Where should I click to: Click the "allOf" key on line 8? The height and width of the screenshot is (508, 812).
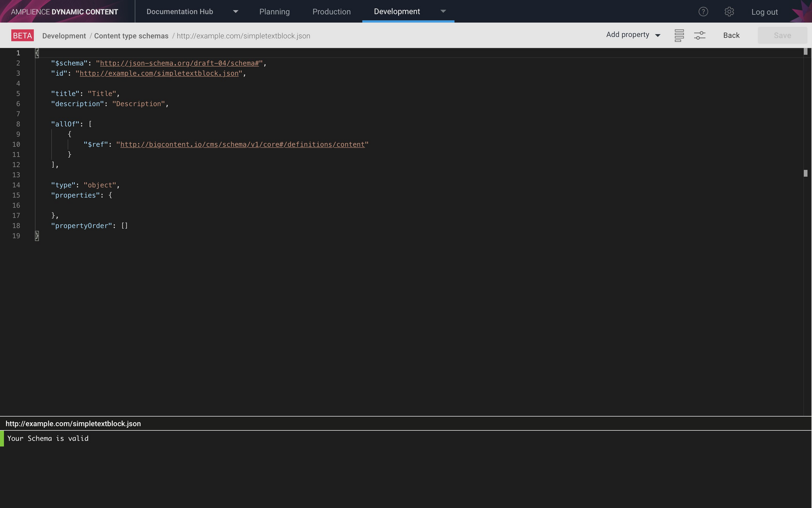[x=65, y=124]
